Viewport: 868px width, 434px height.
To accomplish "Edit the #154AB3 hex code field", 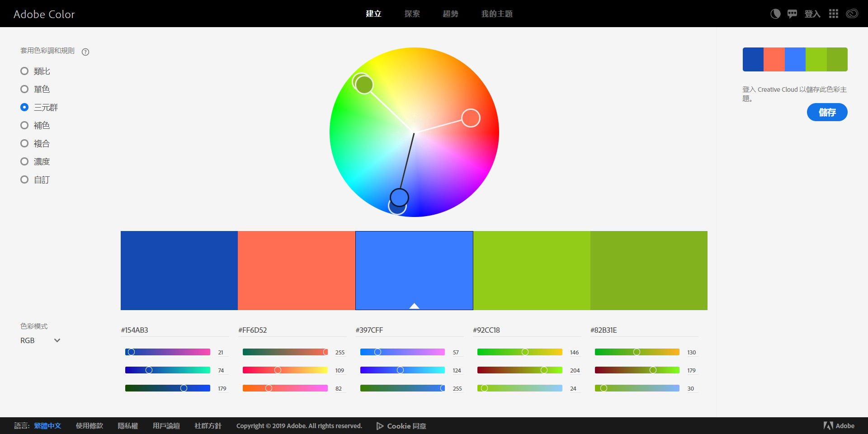I will point(175,330).
